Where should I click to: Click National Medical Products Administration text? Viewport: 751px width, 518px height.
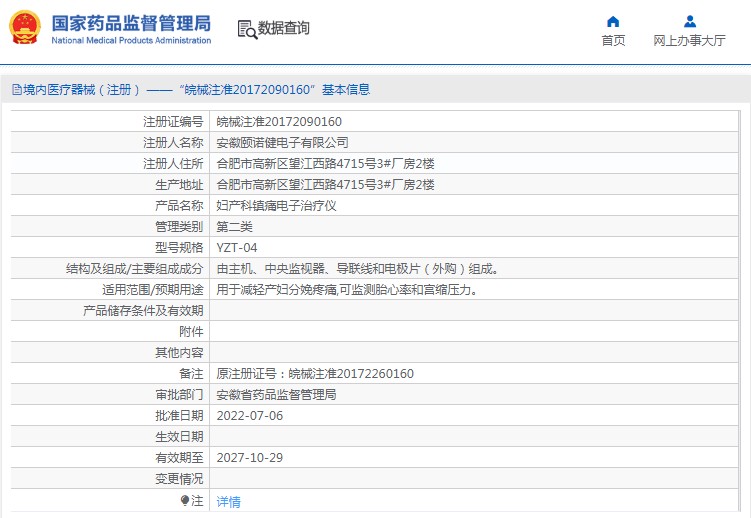point(131,41)
